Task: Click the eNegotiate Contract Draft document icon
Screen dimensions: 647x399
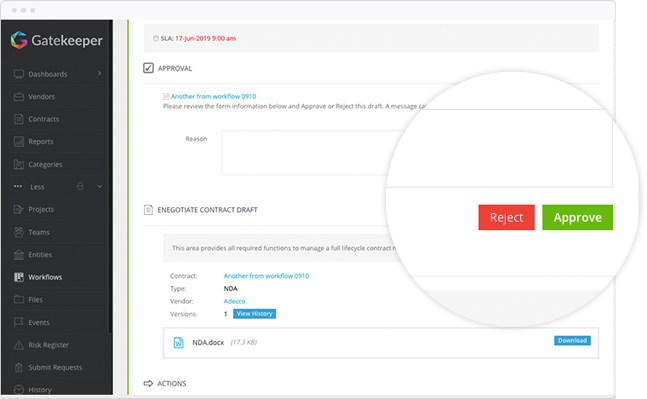Action: click(148, 210)
